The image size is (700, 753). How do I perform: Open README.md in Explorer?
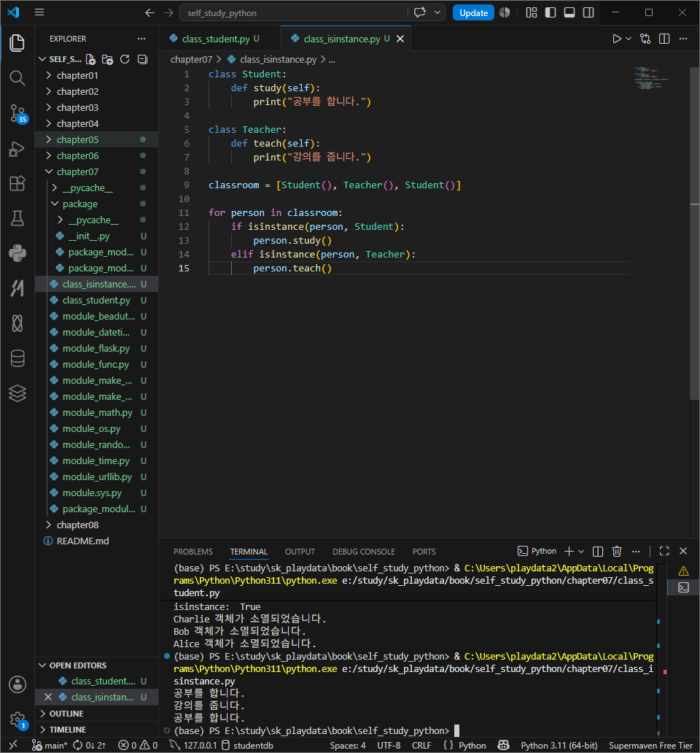point(96,541)
